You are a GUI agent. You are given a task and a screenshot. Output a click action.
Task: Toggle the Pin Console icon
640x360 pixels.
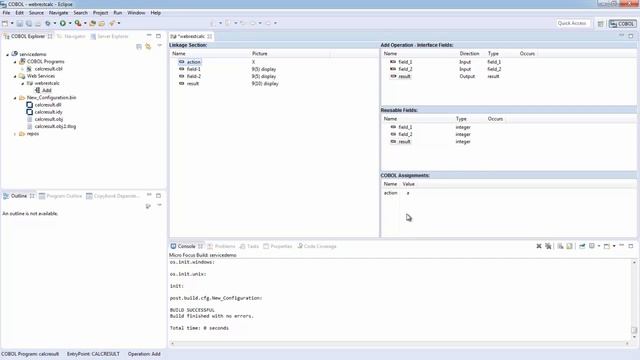(x=582, y=246)
